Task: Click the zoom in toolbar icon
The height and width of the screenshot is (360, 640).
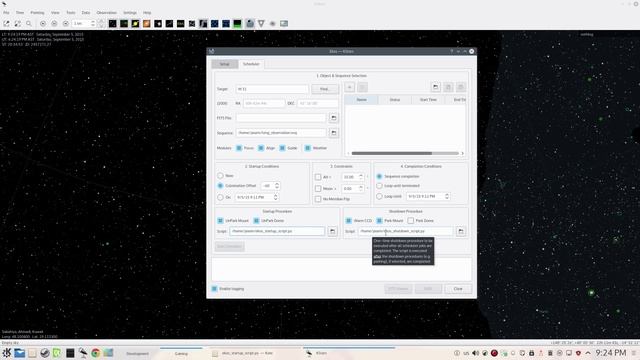Action: [6, 24]
